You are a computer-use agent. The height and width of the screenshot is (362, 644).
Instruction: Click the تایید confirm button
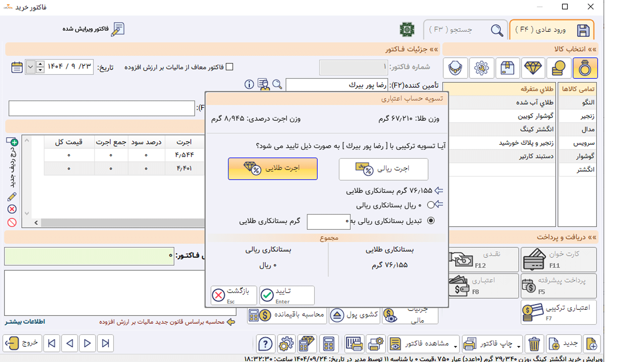[287, 295]
